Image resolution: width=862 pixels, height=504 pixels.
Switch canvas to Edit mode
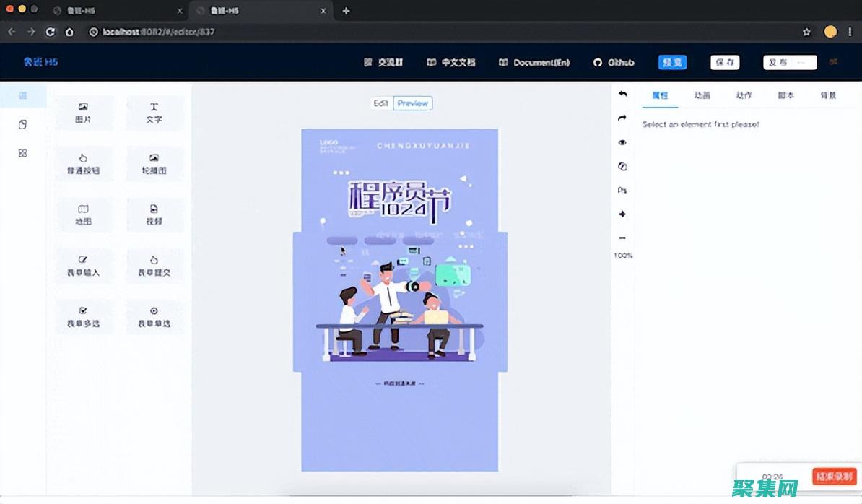pos(381,103)
